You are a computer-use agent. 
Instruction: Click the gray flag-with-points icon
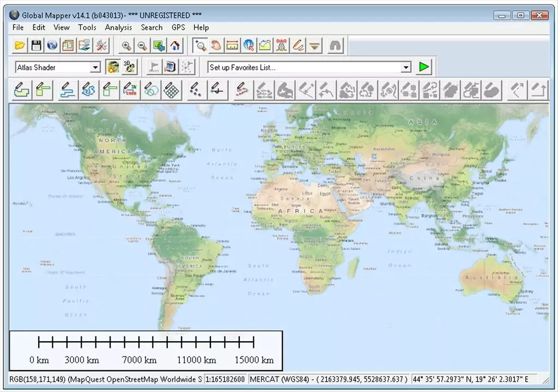pyautogui.click(x=187, y=67)
